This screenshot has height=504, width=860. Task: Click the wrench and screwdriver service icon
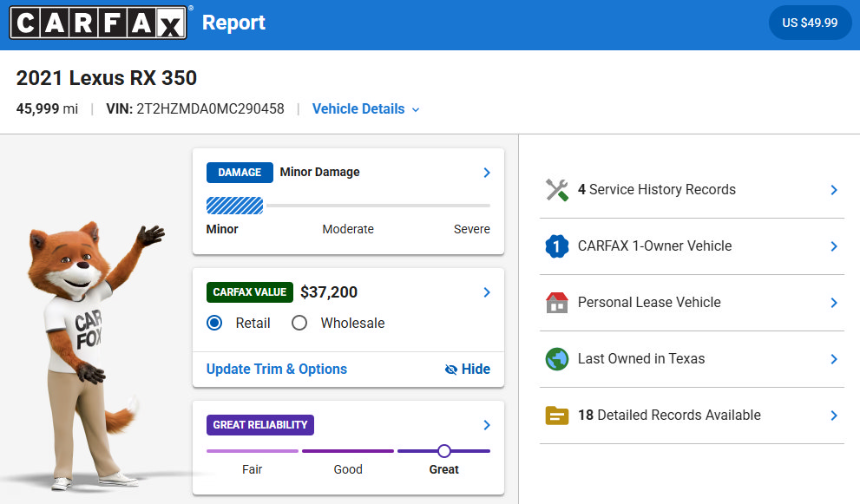pyautogui.click(x=556, y=190)
